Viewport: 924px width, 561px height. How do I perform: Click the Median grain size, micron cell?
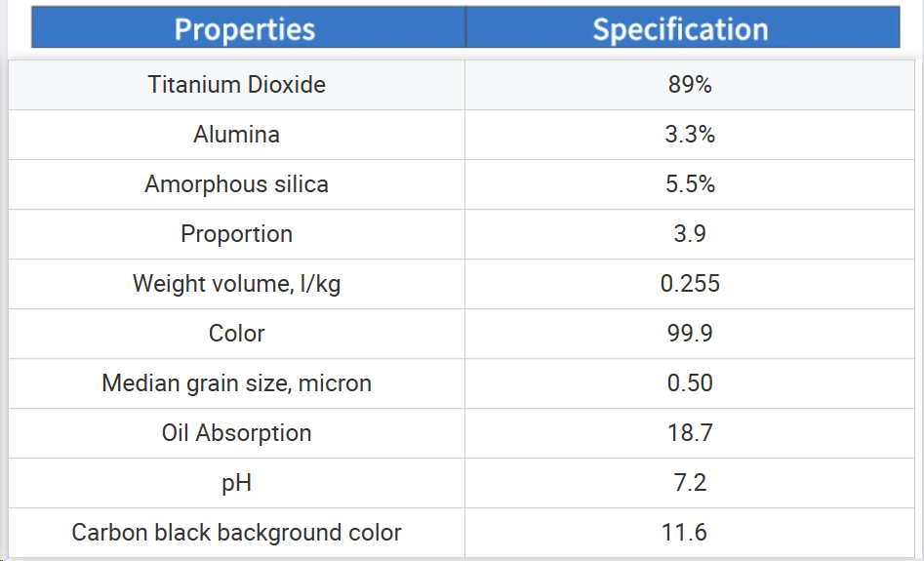(236, 383)
